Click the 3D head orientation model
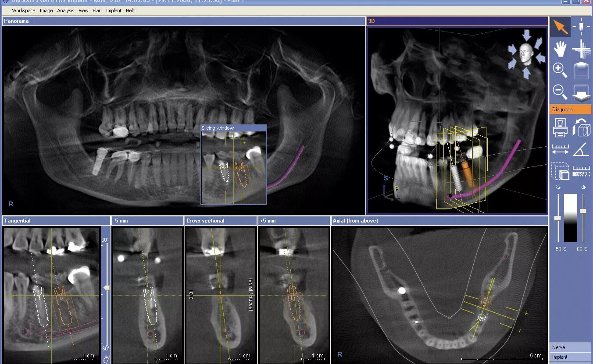593x364 pixels. click(x=526, y=54)
